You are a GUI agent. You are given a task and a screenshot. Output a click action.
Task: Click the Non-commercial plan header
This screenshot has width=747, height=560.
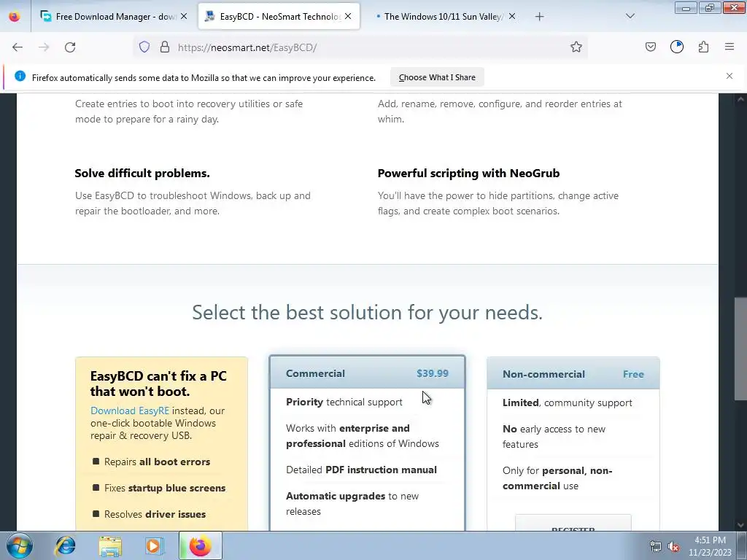[573, 374]
